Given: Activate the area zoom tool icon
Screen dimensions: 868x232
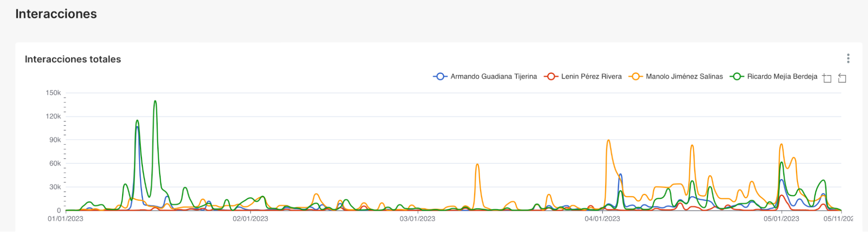Looking at the screenshot, I should (x=827, y=78).
